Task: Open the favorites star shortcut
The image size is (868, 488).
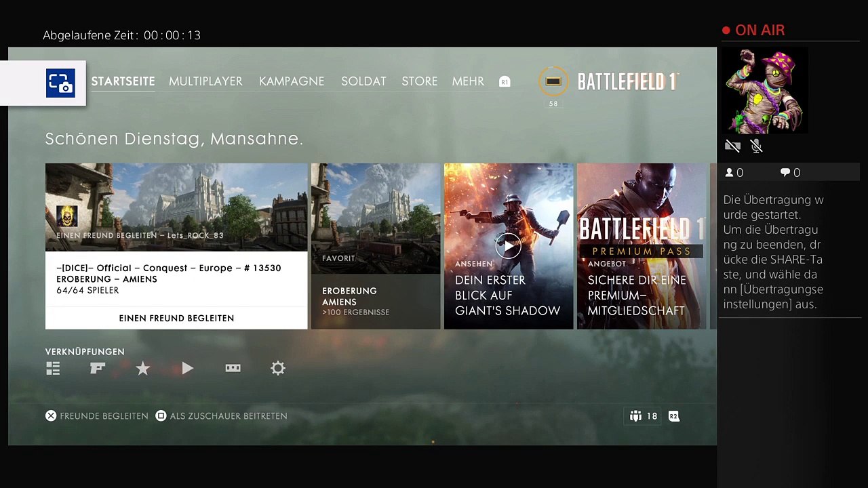Action: click(142, 368)
